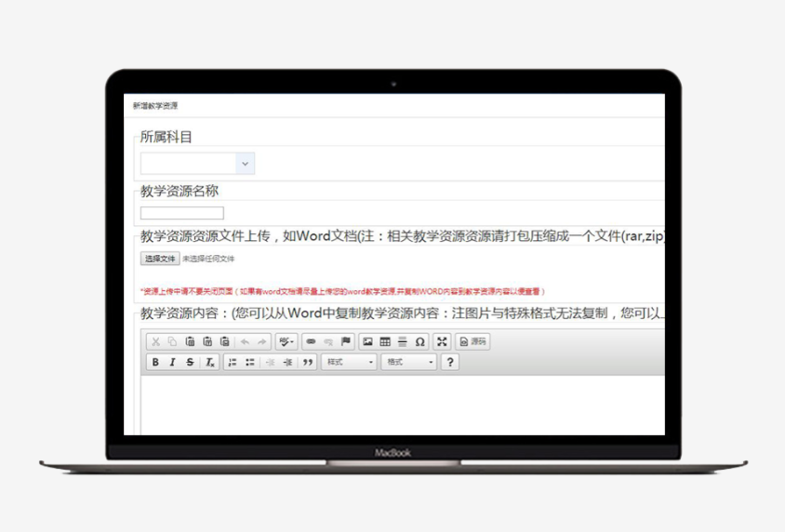Toggle block quote formatting
Image resolution: width=785 pixels, height=532 pixels.
click(x=307, y=363)
